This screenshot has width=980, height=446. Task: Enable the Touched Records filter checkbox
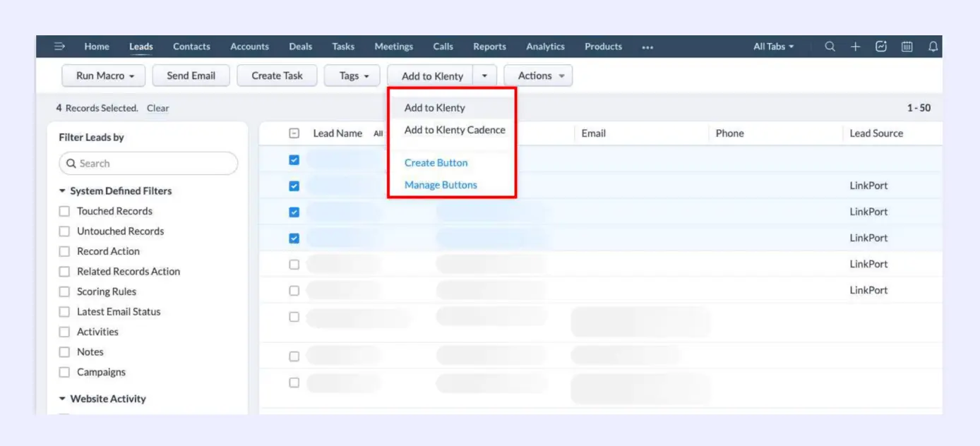(x=65, y=211)
